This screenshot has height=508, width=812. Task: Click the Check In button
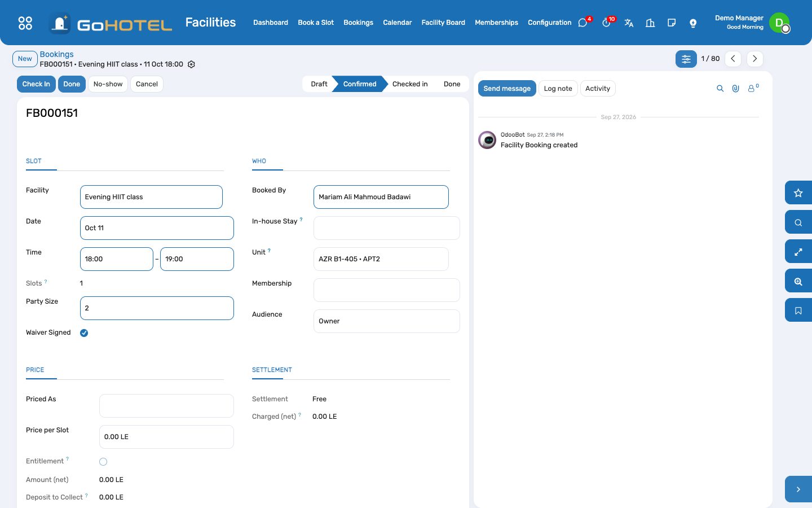(x=36, y=84)
